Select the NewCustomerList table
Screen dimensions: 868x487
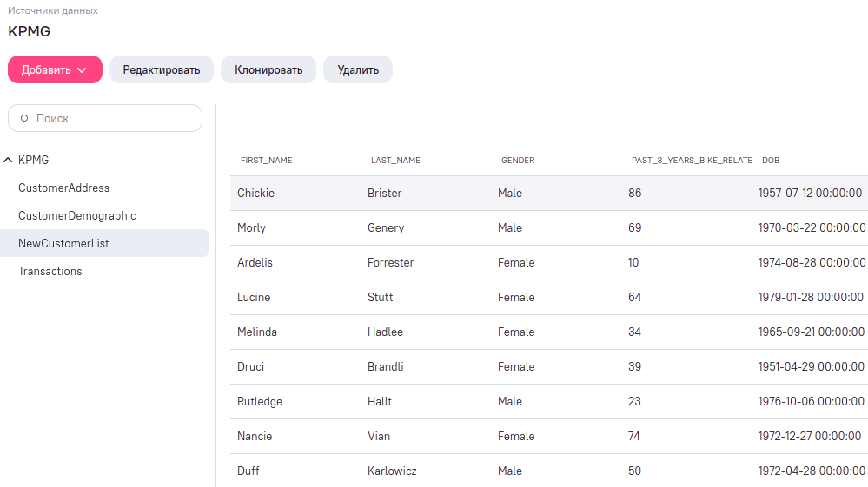pos(104,243)
